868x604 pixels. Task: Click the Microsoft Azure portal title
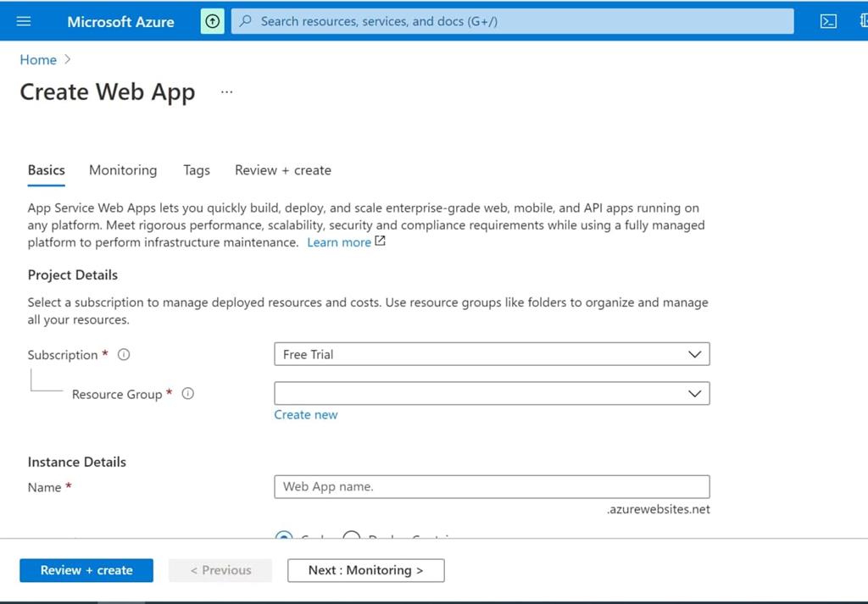[120, 21]
